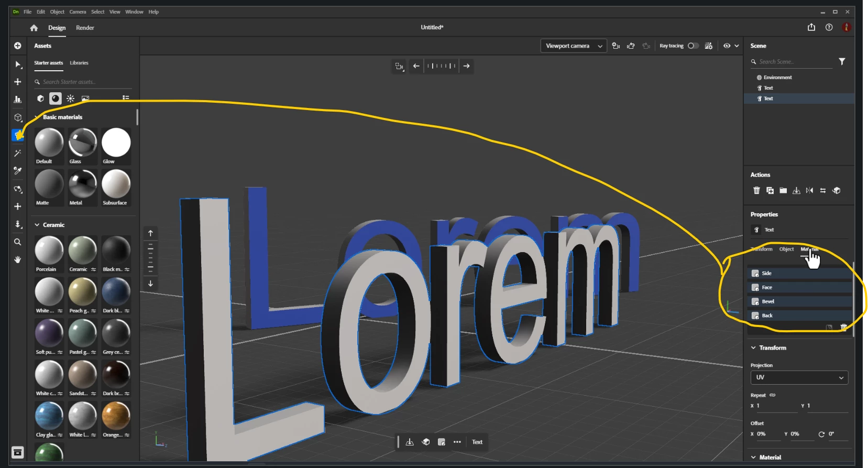868x468 pixels.
Task: Open the add and import content button
Action: pos(17,46)
